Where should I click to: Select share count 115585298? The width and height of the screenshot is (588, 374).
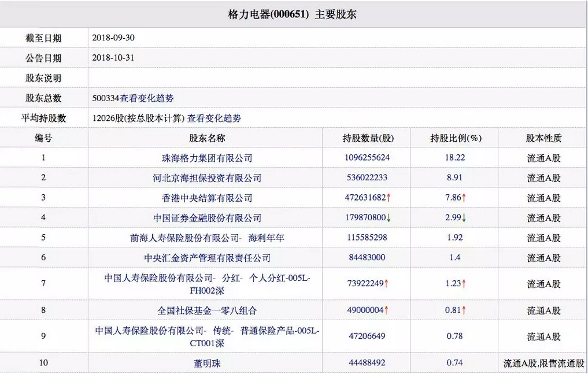pos(367,237)
